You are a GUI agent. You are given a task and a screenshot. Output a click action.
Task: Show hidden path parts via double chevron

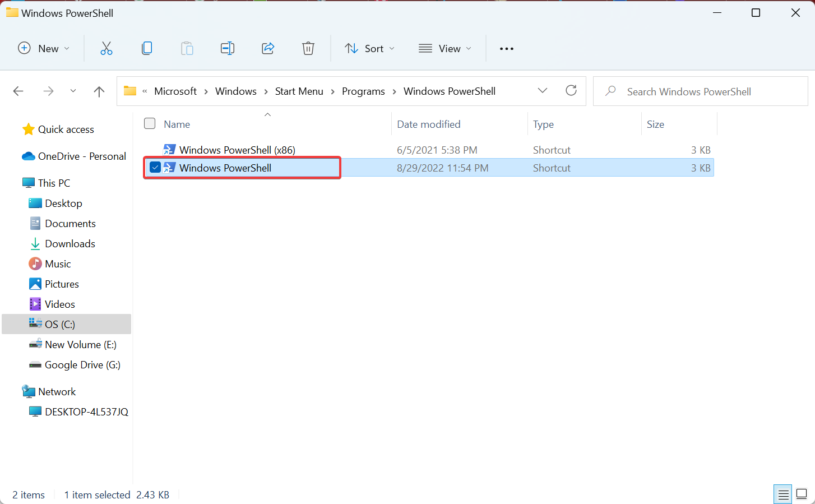[145, 91]
